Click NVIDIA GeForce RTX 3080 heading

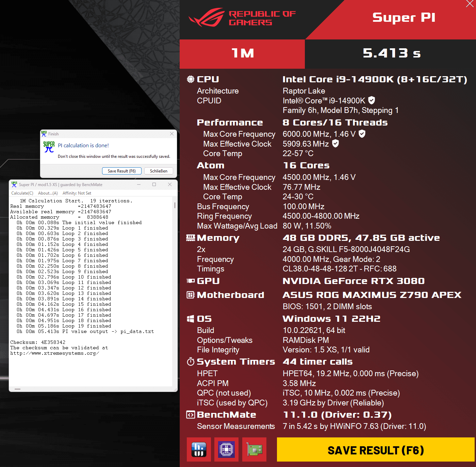(354, 281)
